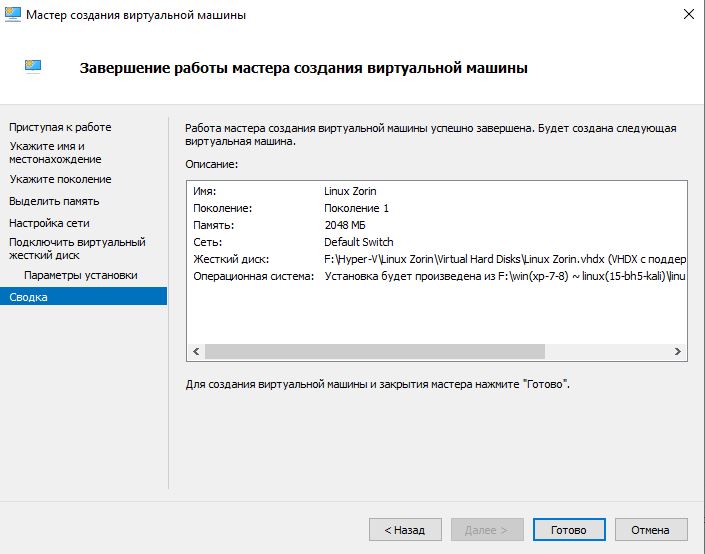Click the 'Операционная система:' label

(x=254, y=276)
